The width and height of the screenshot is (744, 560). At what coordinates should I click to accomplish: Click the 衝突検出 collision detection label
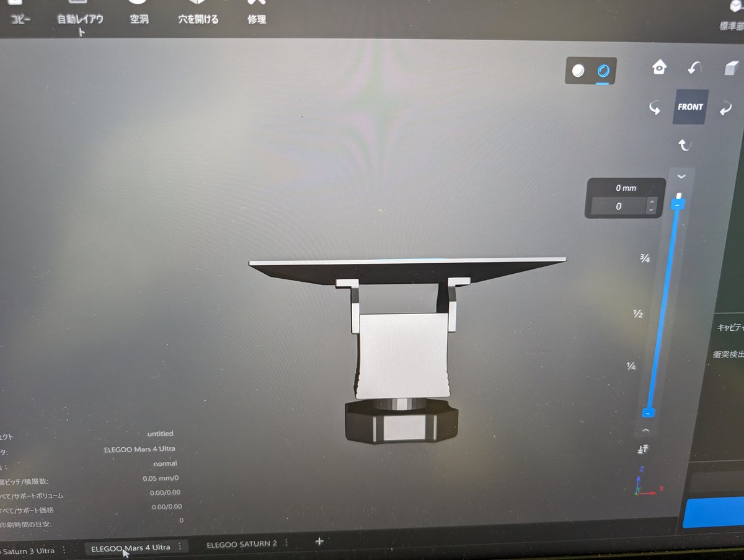pos(728,355)
